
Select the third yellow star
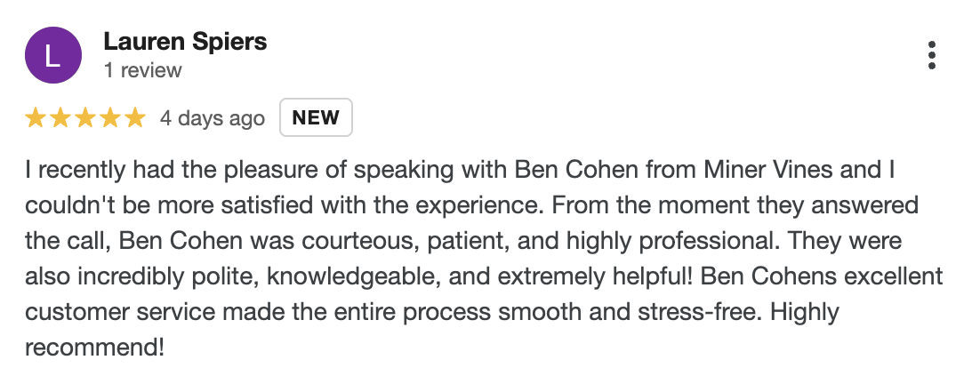tap(85, 118)
